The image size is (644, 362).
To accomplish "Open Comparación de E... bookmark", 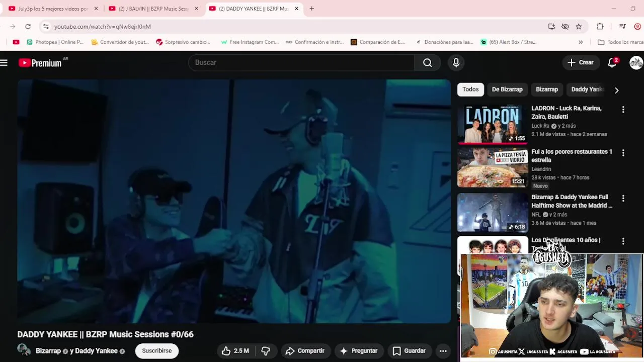I will tap(378, 42).
